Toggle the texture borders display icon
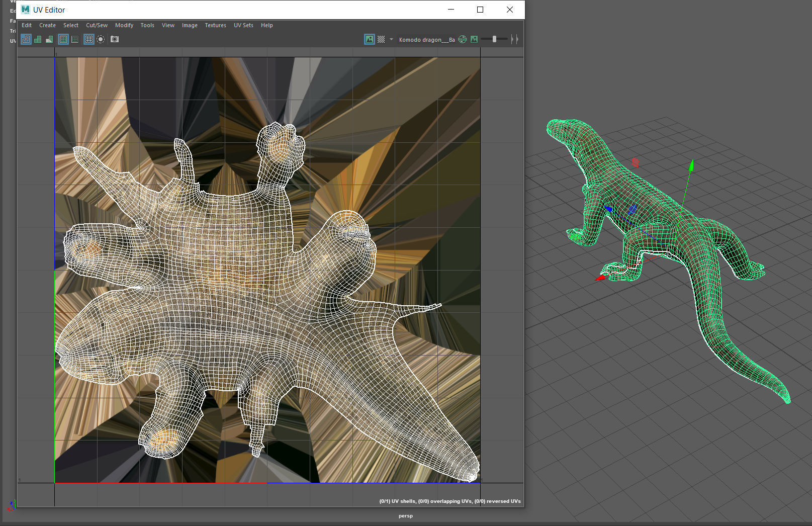The height and width of the screenshot is (526, 812). (x=63, y=39)
